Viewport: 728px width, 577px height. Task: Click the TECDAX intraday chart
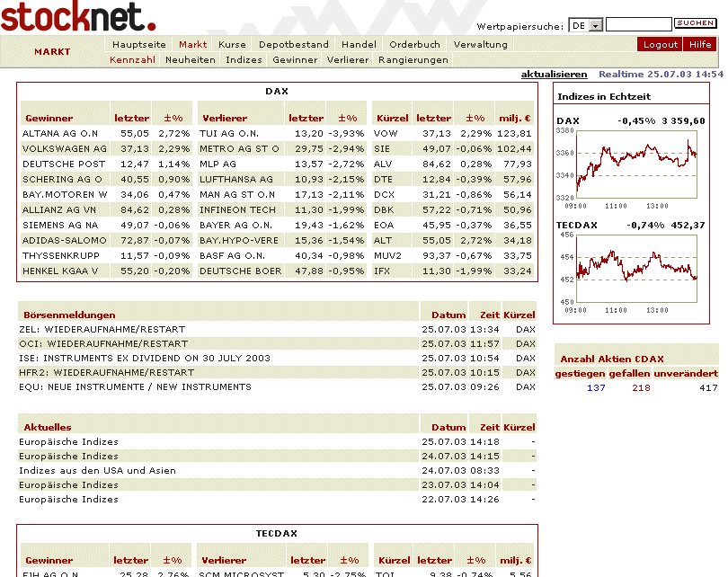pos(636,269)
